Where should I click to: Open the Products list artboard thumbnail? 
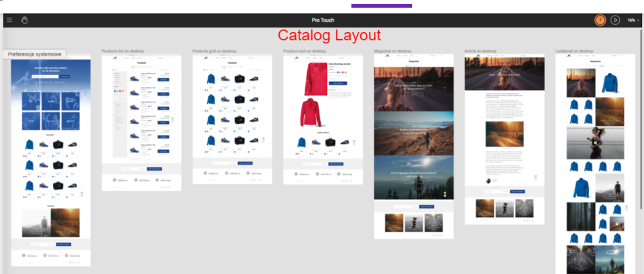point(142,123)
